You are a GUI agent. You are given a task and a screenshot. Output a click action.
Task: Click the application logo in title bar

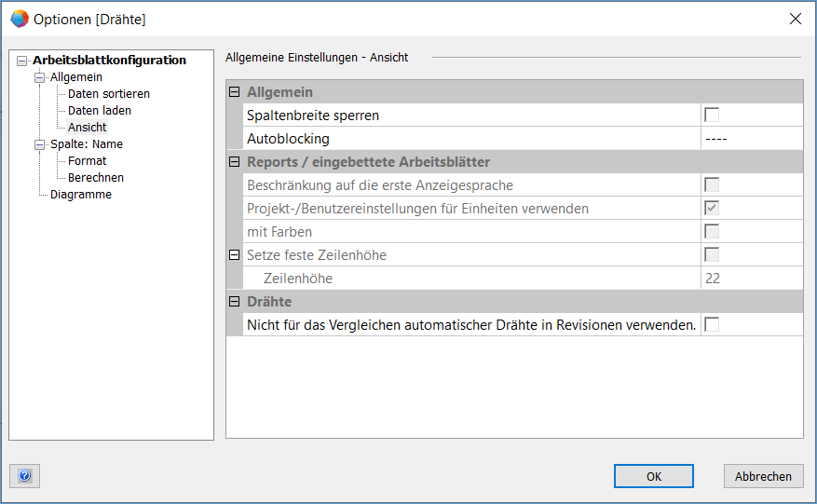pos(19,19)
